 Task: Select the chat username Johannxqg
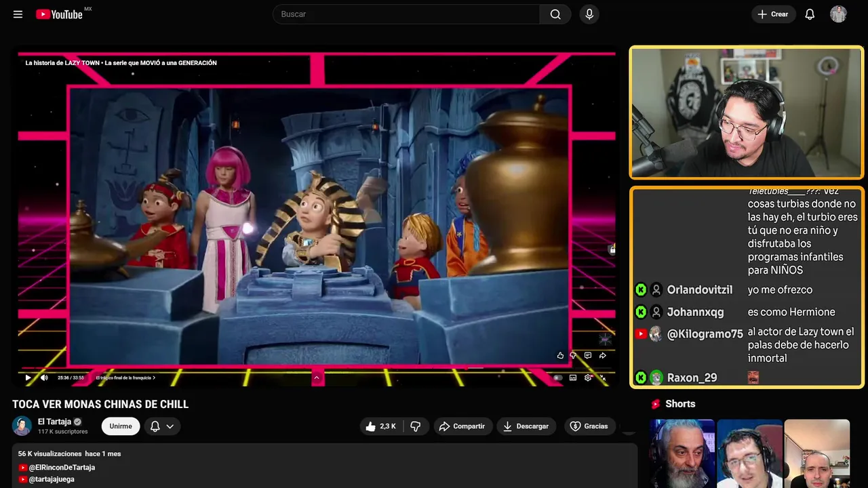[696, 312]
